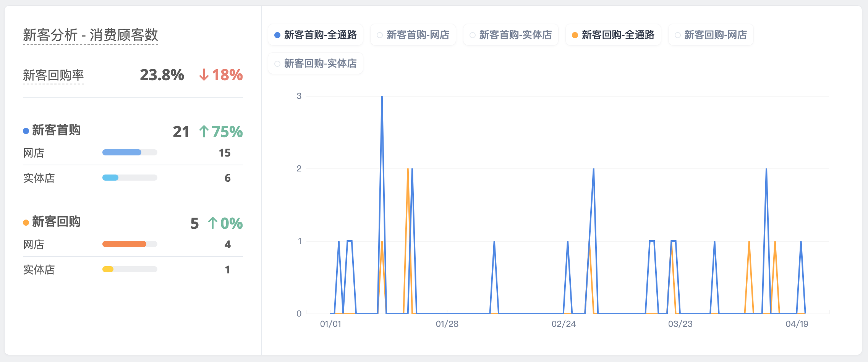Image resolution: width=868 pixels, height=362 pixels.
Task: Enable the 新客回购-网店 legend series
Action: pos(711,35)
